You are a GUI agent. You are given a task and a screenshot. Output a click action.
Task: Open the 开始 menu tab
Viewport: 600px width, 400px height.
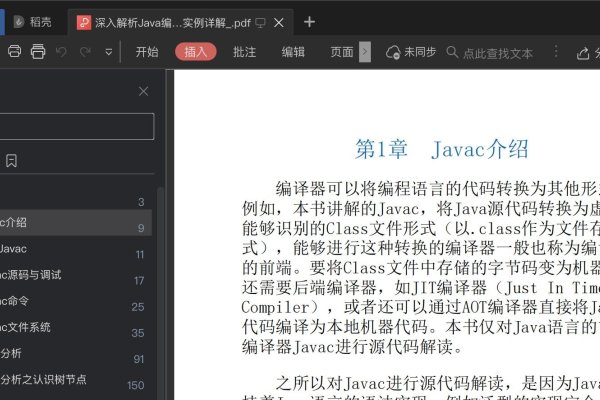pos(147,52)
